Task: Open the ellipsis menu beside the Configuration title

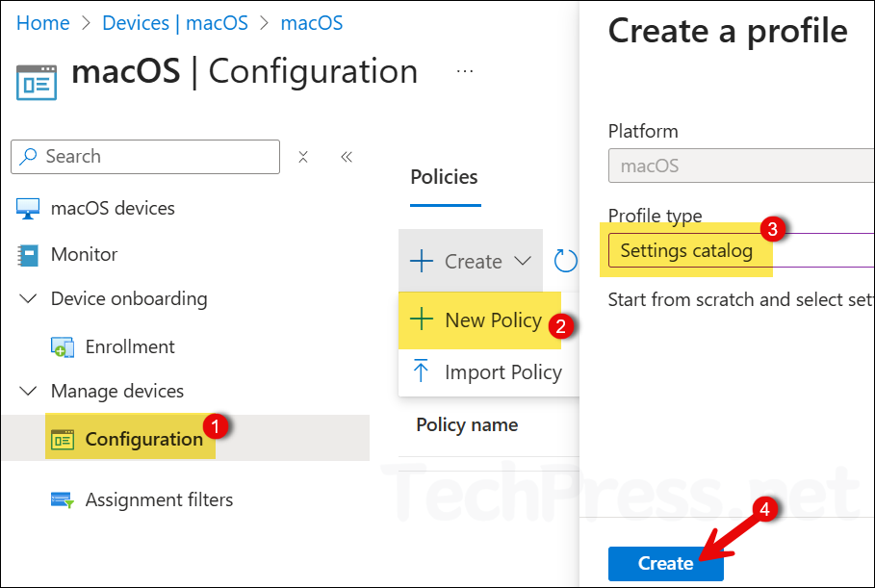Action: click(x=465, y=71)
